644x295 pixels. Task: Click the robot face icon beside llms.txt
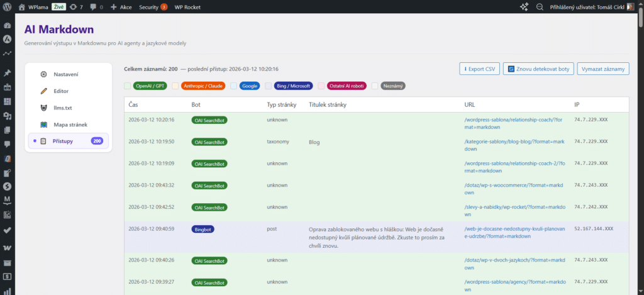(43, 108)
